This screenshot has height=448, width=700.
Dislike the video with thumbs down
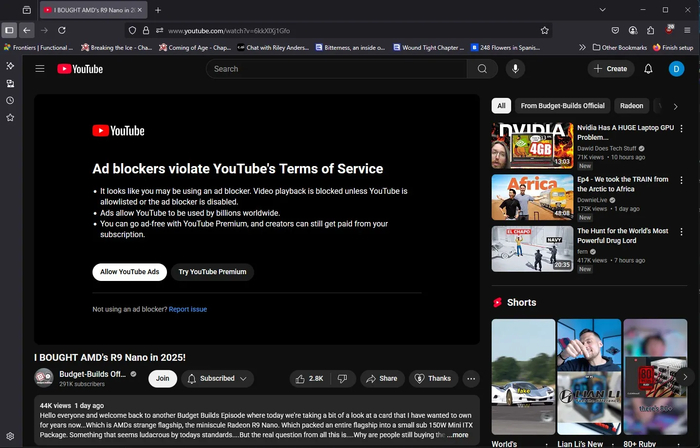(342, 379)
